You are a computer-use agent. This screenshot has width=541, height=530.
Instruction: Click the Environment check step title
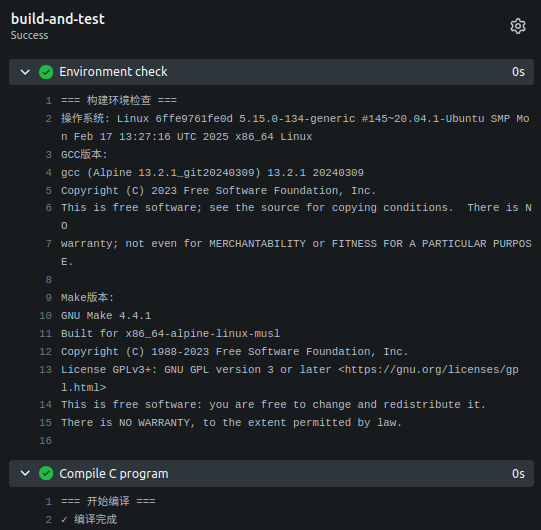pos(113,72)
